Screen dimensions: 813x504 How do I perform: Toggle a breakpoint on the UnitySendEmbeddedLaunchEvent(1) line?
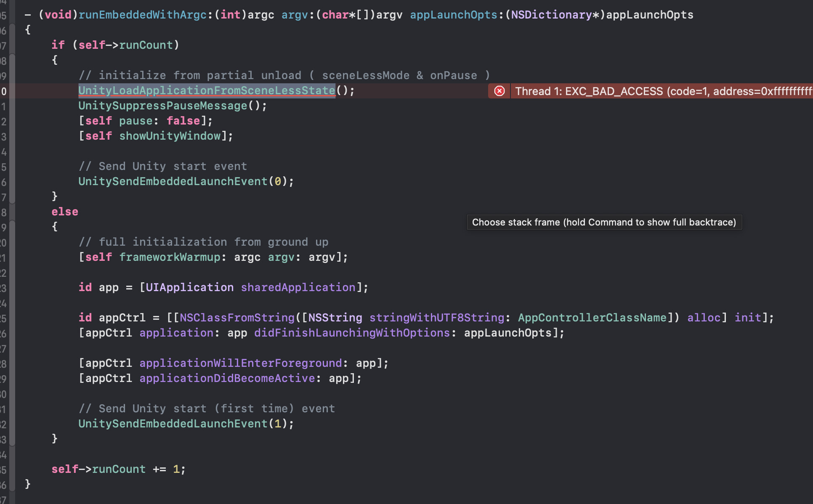[4, 424]
